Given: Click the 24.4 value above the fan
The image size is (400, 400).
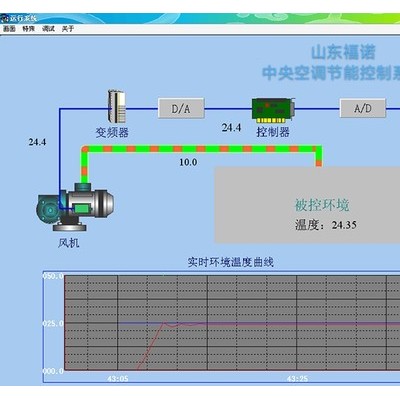Looking at the screenshot, I should pyautogui.click(x=37, y=142).
